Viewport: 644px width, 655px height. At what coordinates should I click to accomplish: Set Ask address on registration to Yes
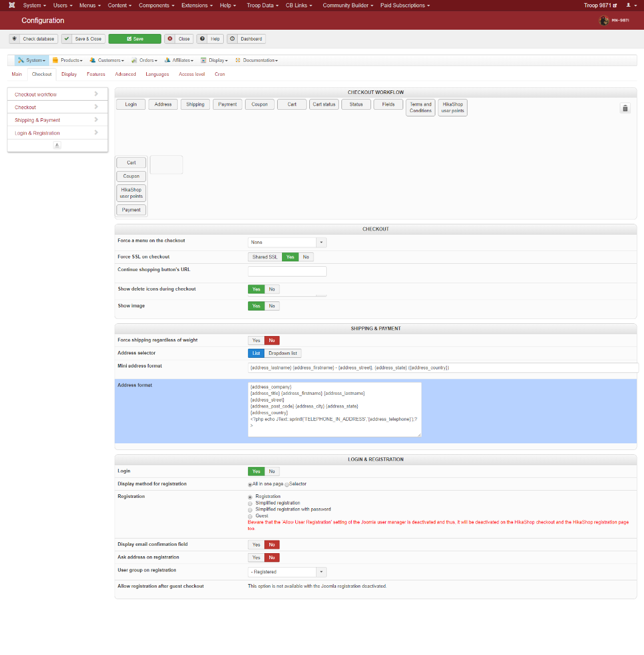click(256, 558)
